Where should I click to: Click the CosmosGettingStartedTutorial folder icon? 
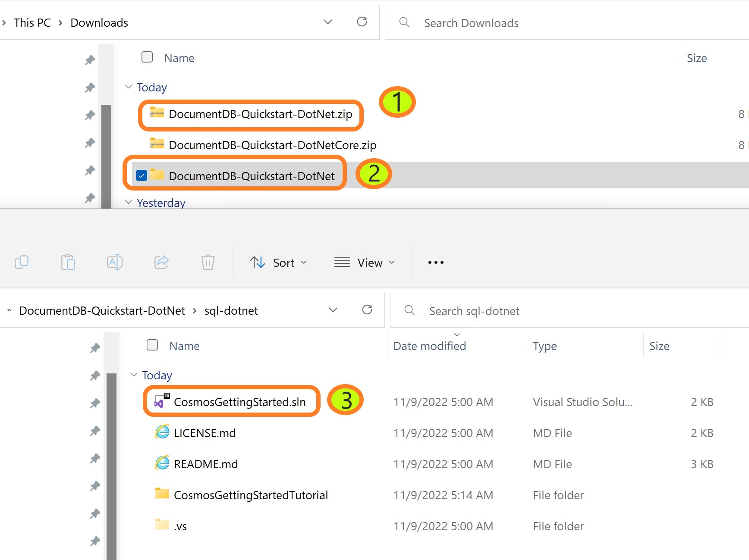point(162,494)
